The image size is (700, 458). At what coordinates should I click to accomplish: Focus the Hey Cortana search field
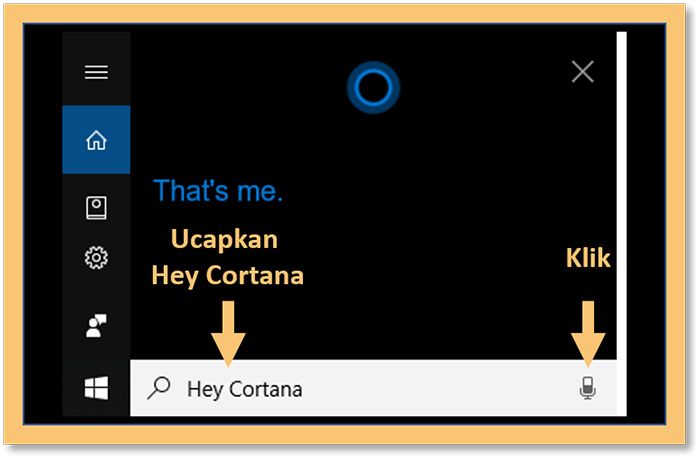pyautogui.click(x=373, y=388)
